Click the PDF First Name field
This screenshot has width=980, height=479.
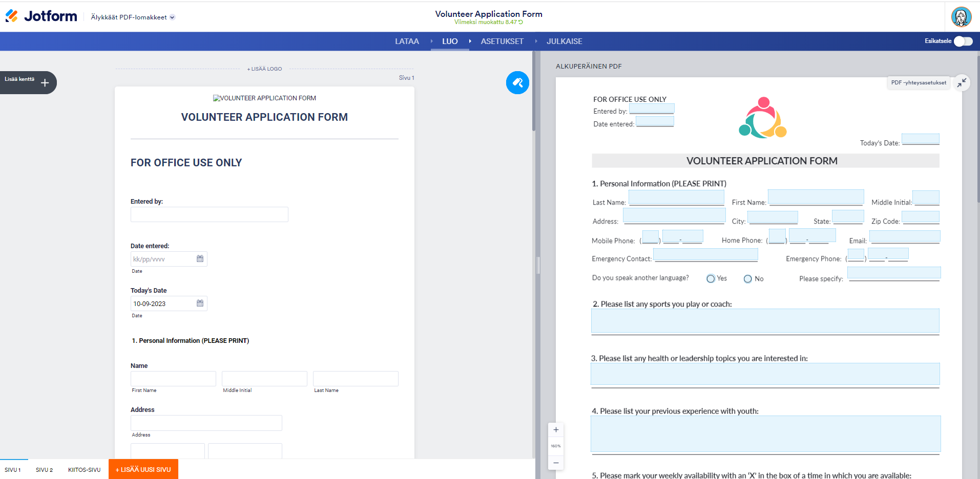click(x=816, y=197)
